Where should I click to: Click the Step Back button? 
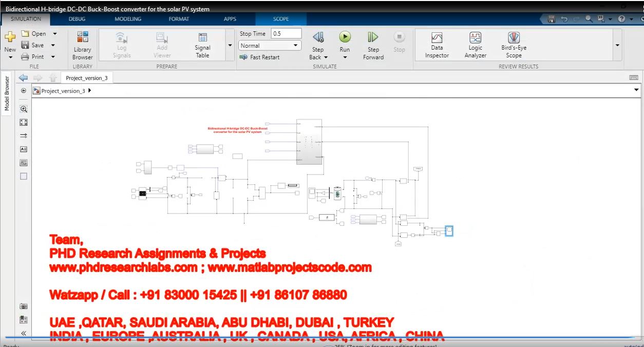click(318, 42)
